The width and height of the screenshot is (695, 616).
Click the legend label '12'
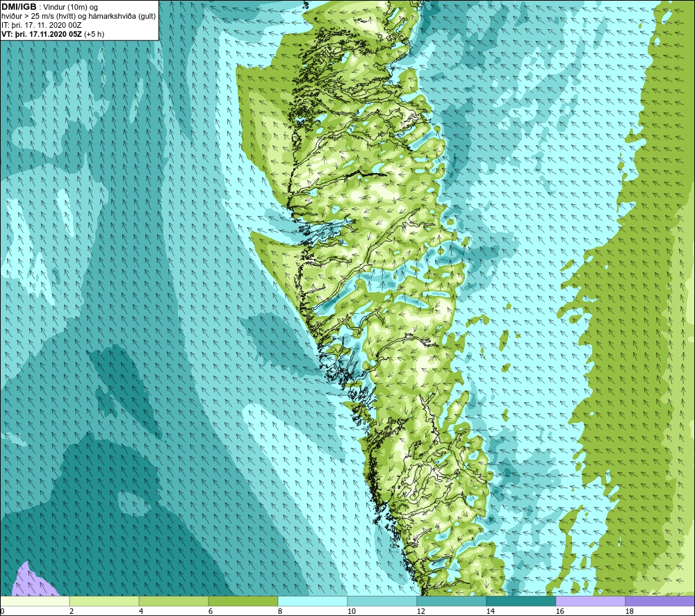tap(420, 611)
